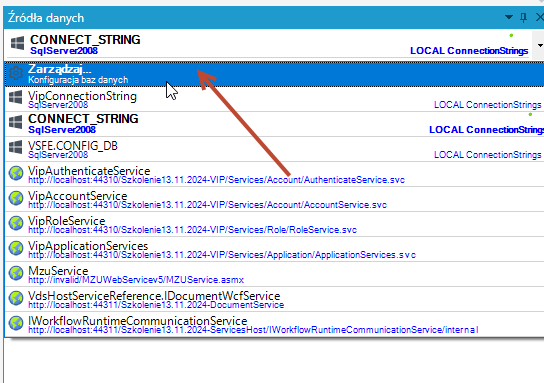The image size is (544, 383).
Task: Click LOCAL ConnectionStrings label of VSFE.CONFIG_DB
Action: (x=487, y=155)
